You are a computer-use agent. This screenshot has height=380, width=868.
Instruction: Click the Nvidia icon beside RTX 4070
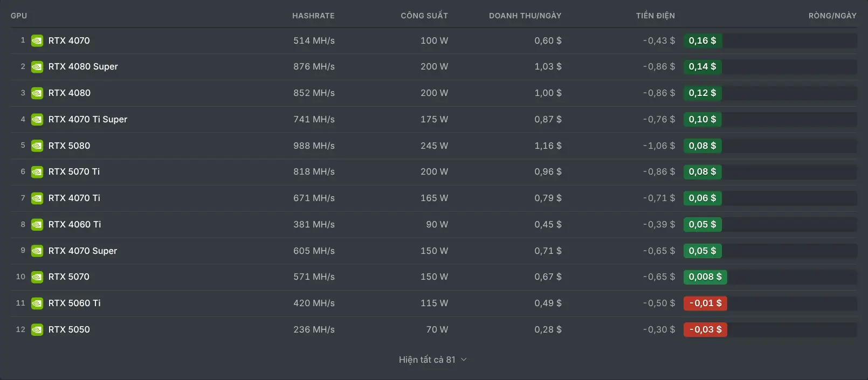point(37,40)
